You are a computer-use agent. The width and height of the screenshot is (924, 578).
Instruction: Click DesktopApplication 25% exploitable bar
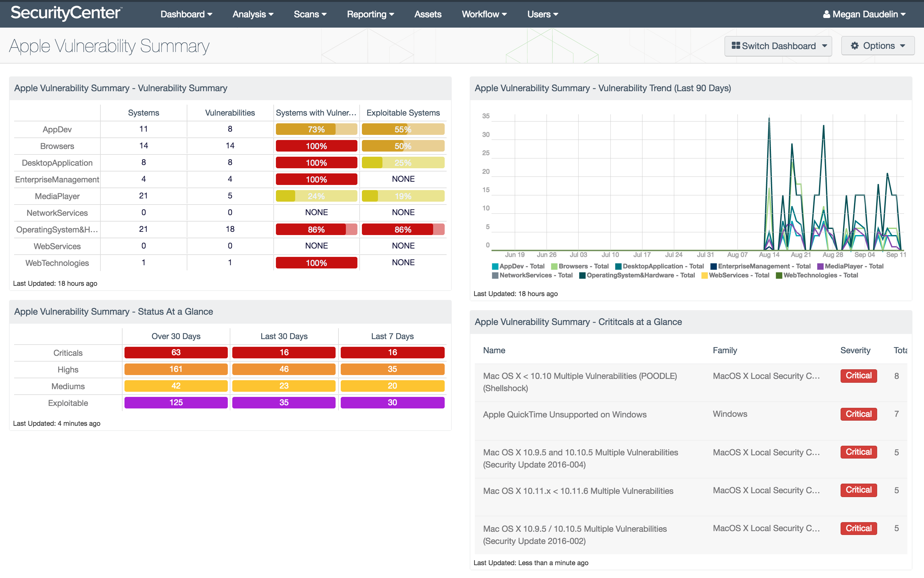pos(403,163)
